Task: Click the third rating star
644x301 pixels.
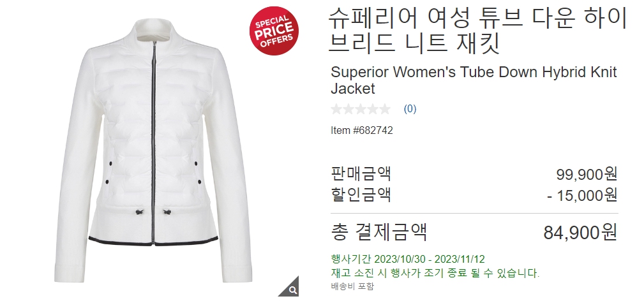Action: click(361, 109)
